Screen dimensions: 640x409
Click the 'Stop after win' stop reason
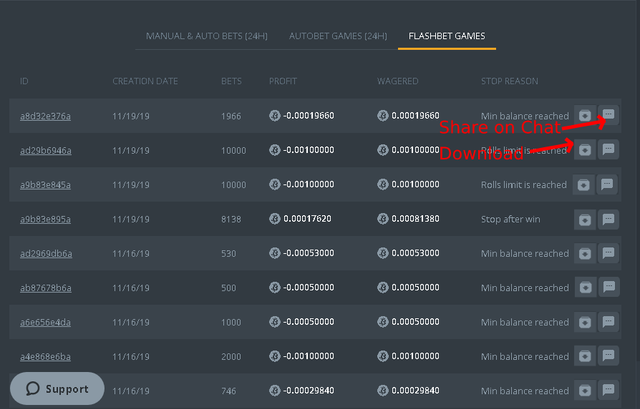[510, 219]
